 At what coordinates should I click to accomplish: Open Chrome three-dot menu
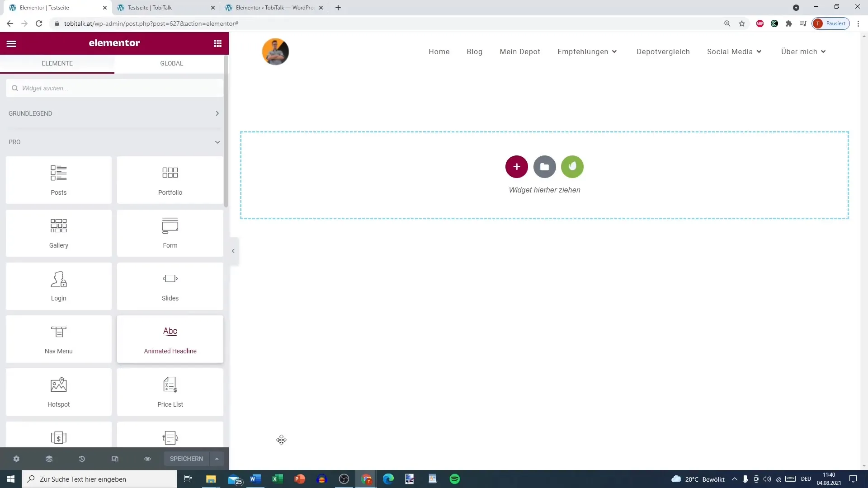tap(858, 23)
